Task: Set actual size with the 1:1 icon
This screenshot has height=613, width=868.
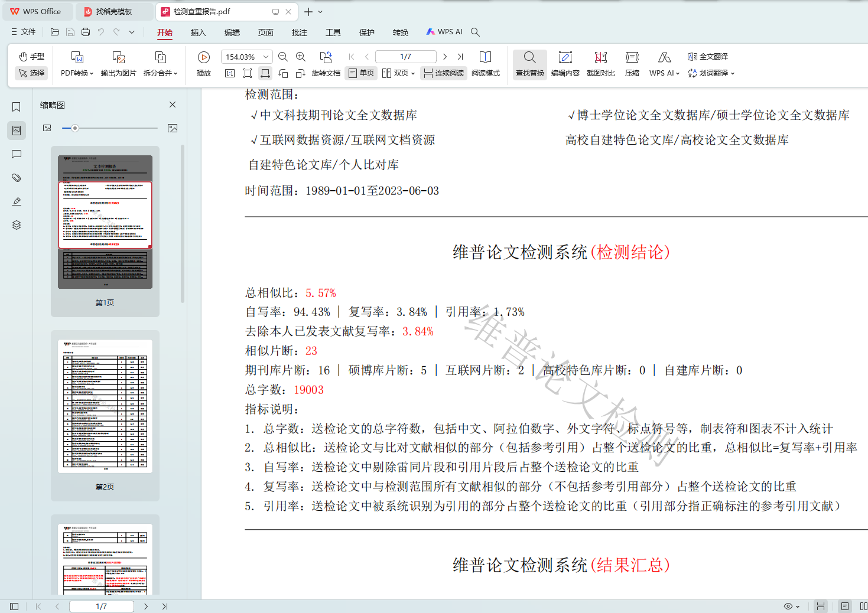Action: [x=230, y=73]
